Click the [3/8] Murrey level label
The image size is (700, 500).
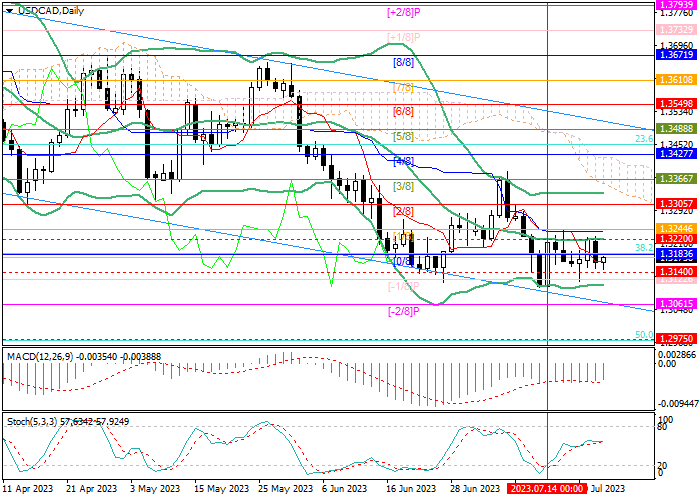point(404,187)
